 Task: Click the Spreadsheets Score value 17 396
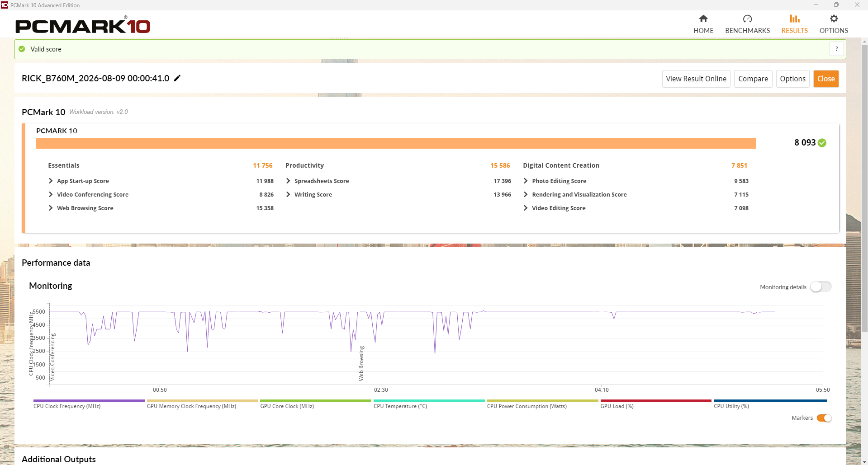pyautogui.click(x=503, y=181)
